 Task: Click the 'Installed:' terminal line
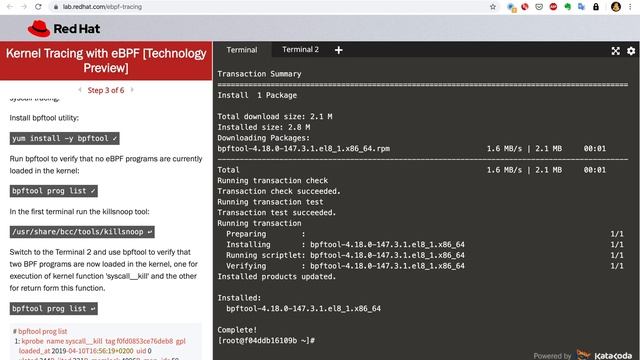[x=239, y=298]
